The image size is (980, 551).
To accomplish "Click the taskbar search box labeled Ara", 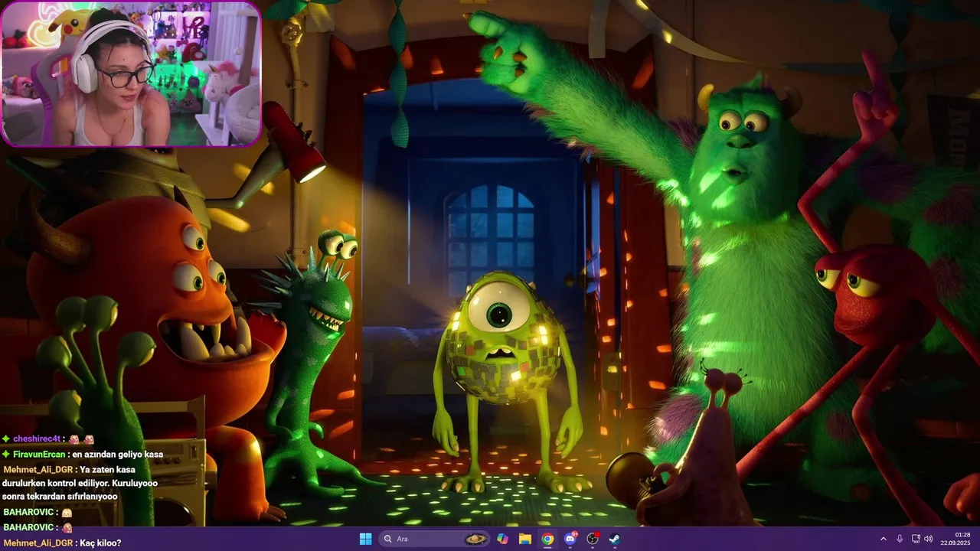I will (434, 539).
